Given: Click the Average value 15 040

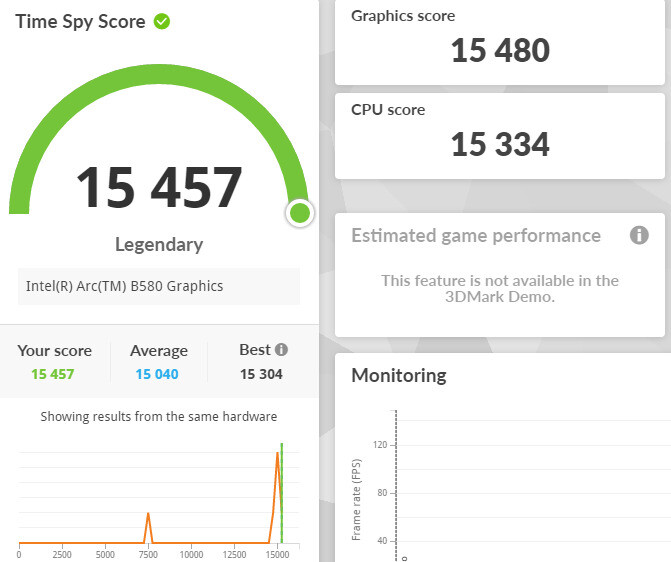Looking at the screenshot, I should pos(157,374).
